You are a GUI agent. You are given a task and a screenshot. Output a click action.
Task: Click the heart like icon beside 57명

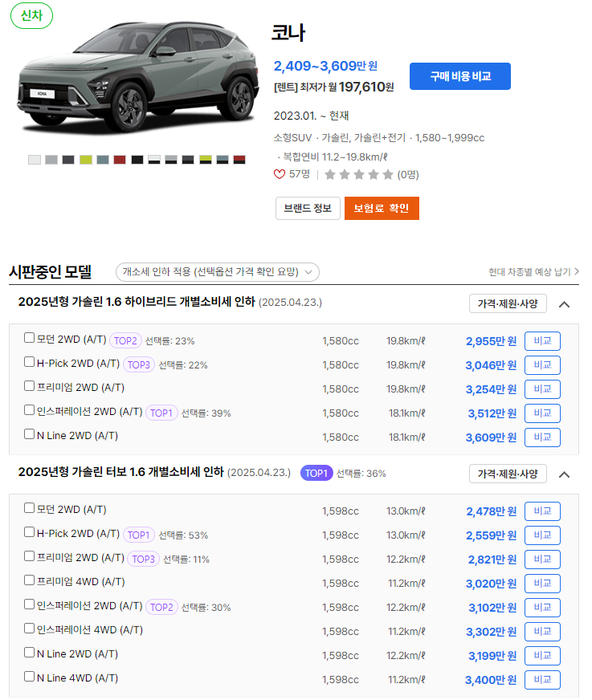pyautogui.click(x=280, y=174)
